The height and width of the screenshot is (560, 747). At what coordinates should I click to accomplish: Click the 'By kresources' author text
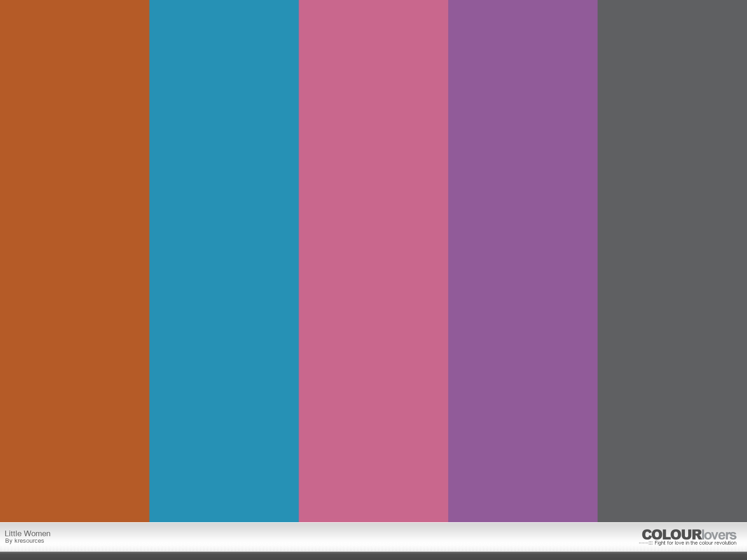tap(25, 541)
